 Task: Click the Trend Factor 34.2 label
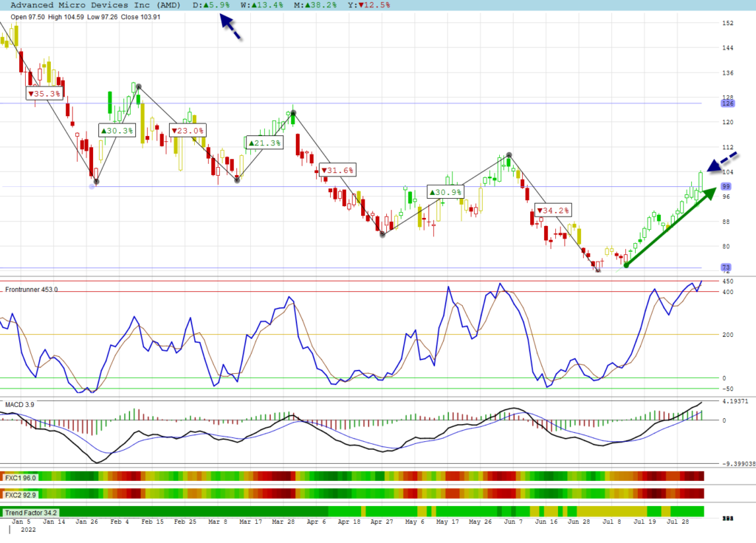31,513
